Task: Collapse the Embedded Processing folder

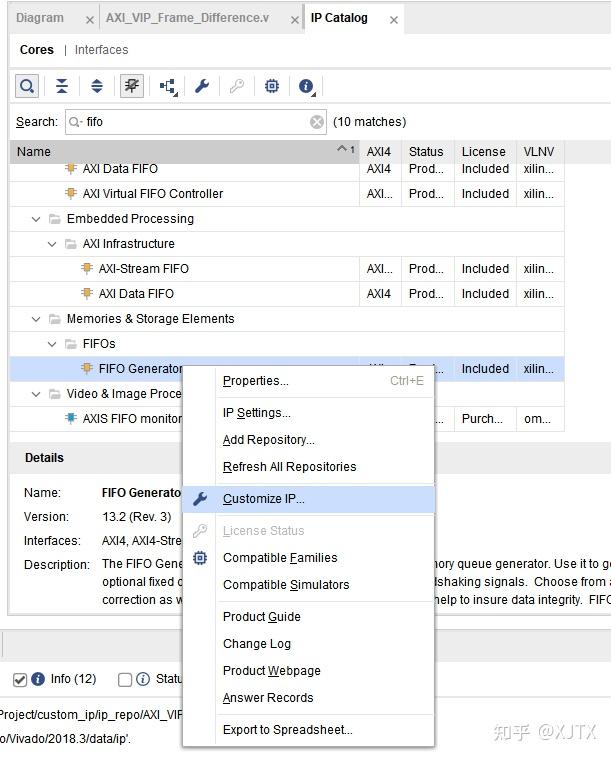Action: point(36,219)
